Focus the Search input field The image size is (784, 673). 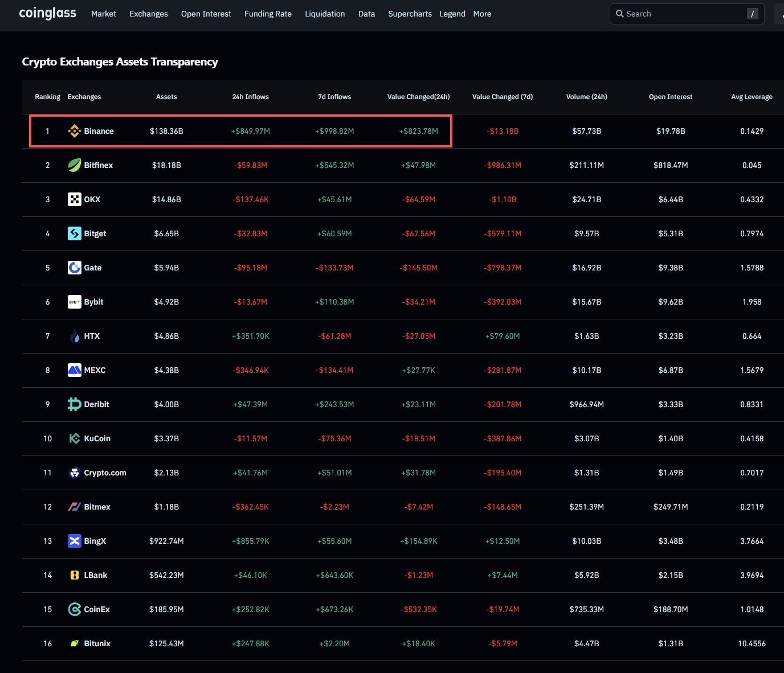[x=684, y=14]
